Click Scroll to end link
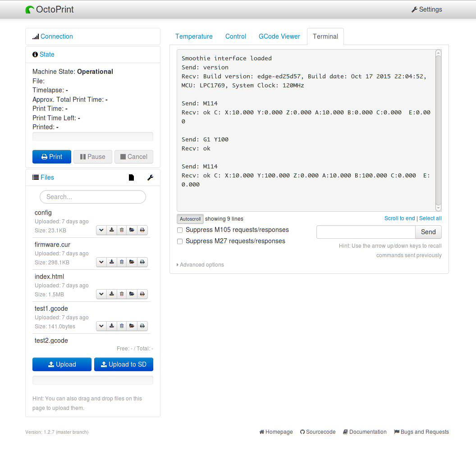 coord(399,218)
